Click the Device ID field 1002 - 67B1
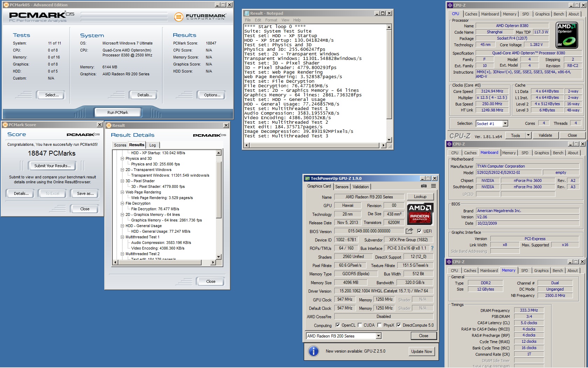588x368 pixels. (x=346, y=240)
